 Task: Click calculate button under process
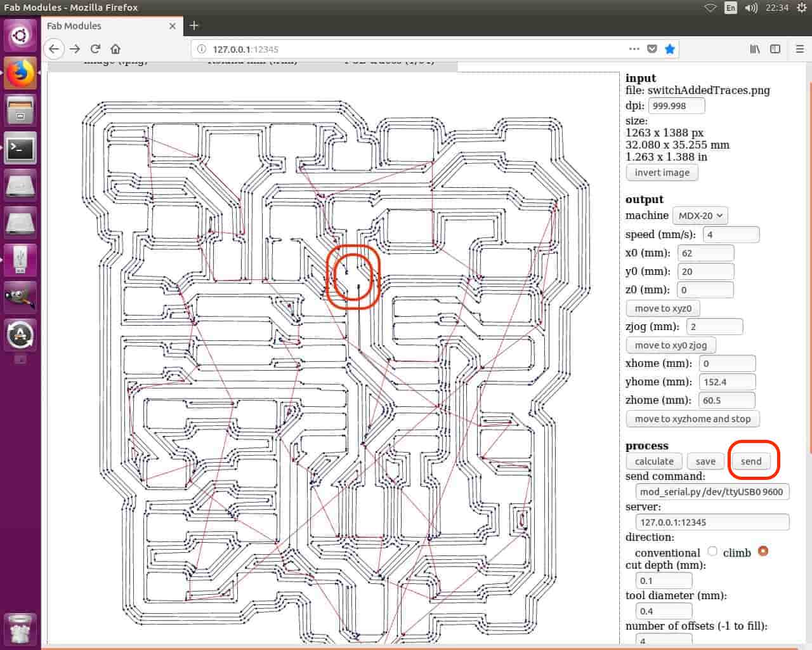click(x=654, y=461)
